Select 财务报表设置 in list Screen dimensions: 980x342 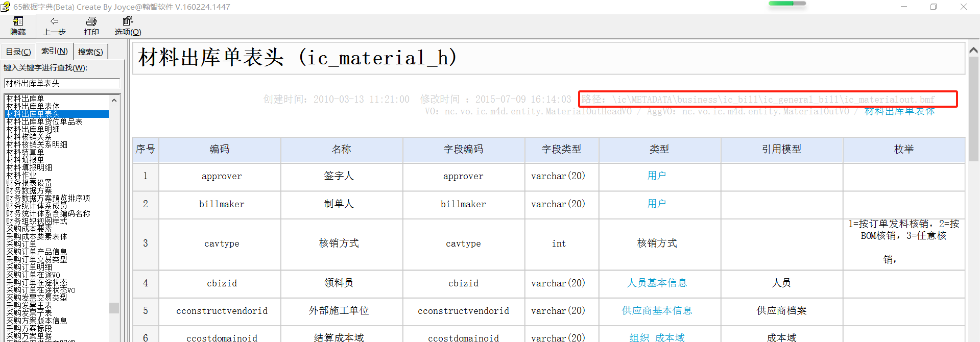click(29, 183)
